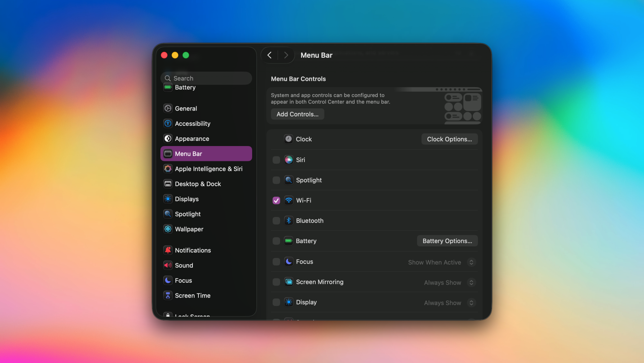Click the Apple Intelligence & Siri icon
The width and height of the screenshot is (644, 363).
click(168, 169)
